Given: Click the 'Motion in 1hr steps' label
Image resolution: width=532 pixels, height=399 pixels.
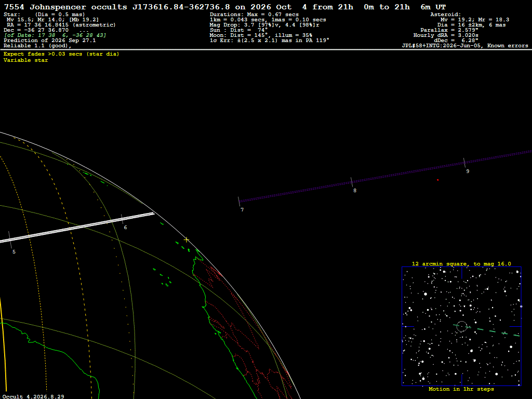Looking at the screenshot, I should [x=461, y=389].
